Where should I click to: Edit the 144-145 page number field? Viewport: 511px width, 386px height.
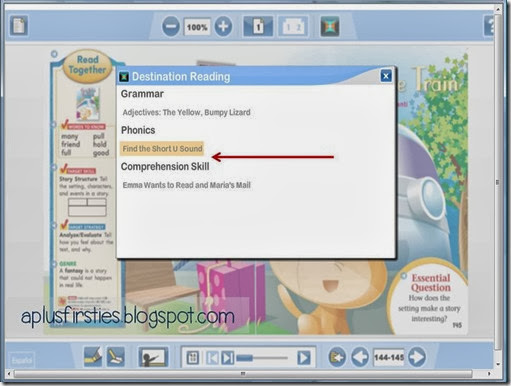(389, 358)
